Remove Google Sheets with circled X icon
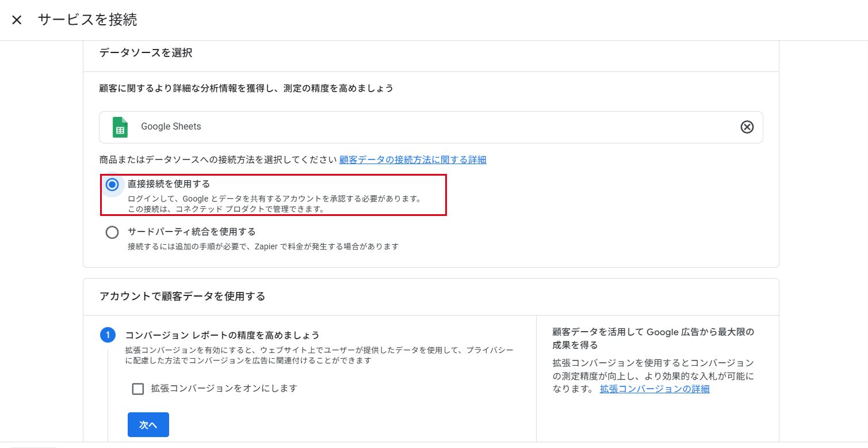Viewport: 868px width, 448px height. coord(747,127)
